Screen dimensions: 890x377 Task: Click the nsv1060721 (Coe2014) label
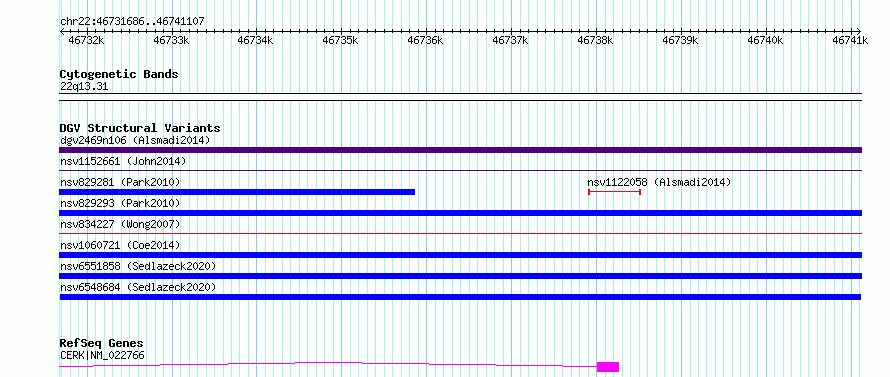pos(120,245)
